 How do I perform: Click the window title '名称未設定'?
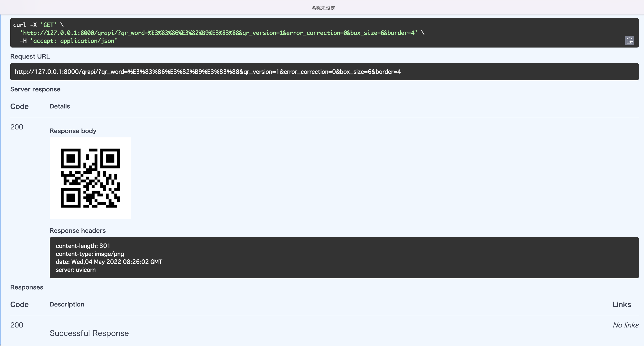coord(323,8)
